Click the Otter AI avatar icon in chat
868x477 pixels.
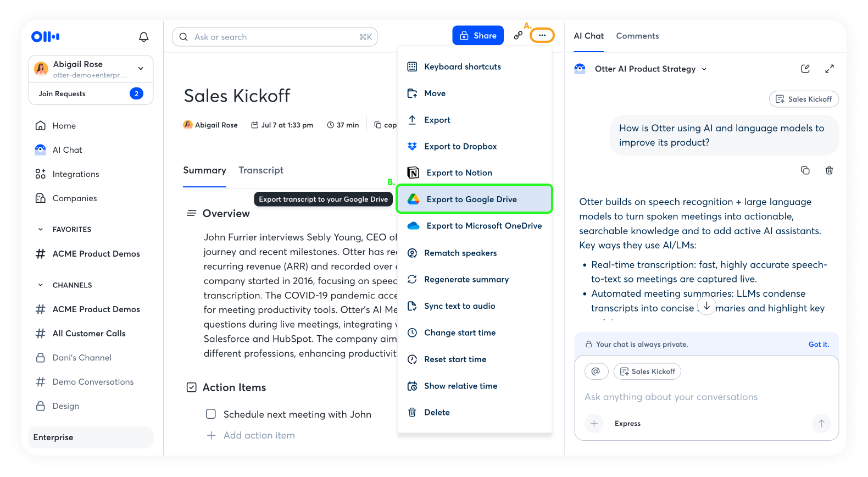point(580,69)
